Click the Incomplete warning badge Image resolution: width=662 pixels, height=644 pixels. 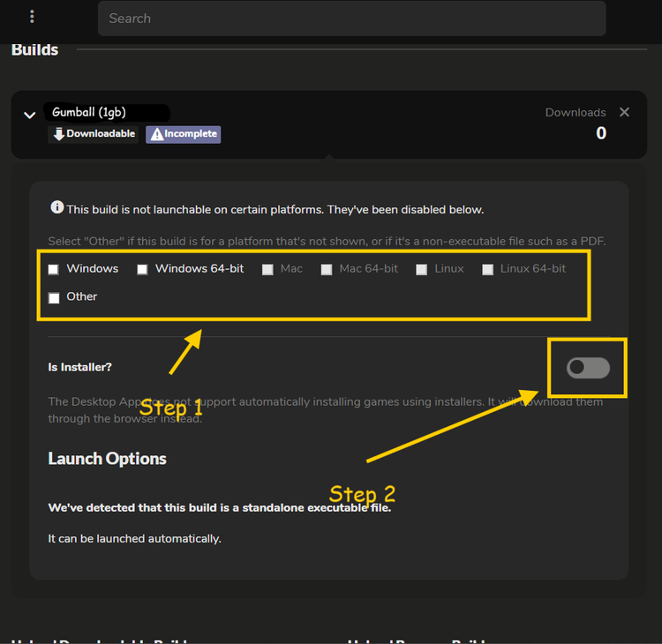click(183, 134)
